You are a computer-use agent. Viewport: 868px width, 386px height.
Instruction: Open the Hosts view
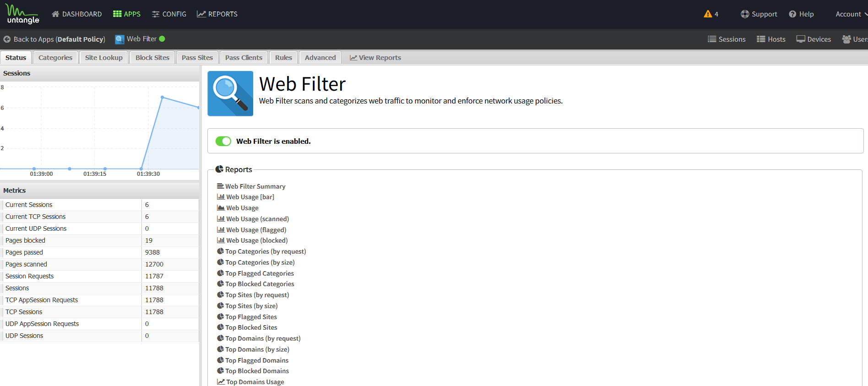coord(771,39)
